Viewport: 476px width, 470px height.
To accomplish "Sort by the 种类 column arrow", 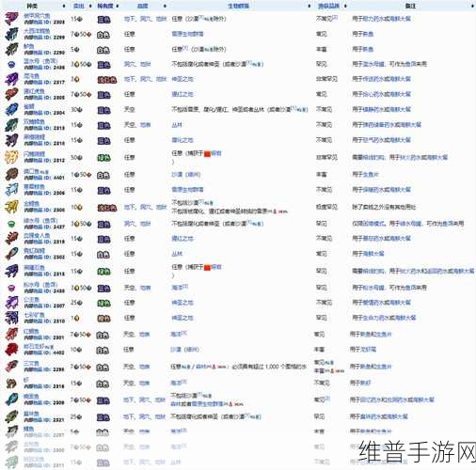I will pyautogui.click(x=64, y=6).
